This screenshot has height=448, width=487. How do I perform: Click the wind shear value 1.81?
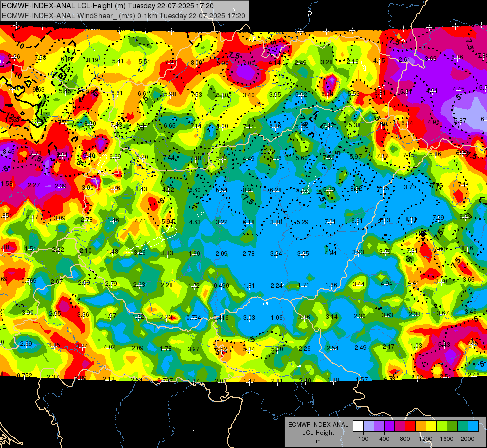[x=249, y=285]
